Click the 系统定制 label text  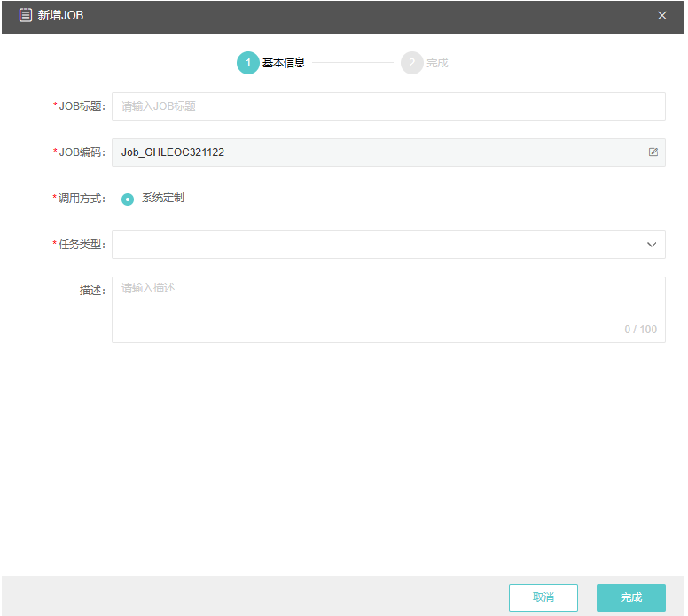click(163, 198)
